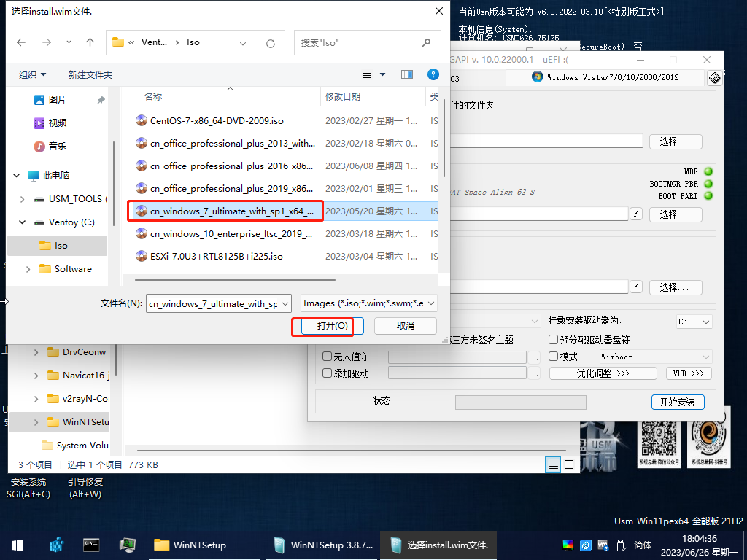The height and width of the screenshot is (560, 747).
Task: Click 优化调整 >>> button
Action: pos(603,373)
